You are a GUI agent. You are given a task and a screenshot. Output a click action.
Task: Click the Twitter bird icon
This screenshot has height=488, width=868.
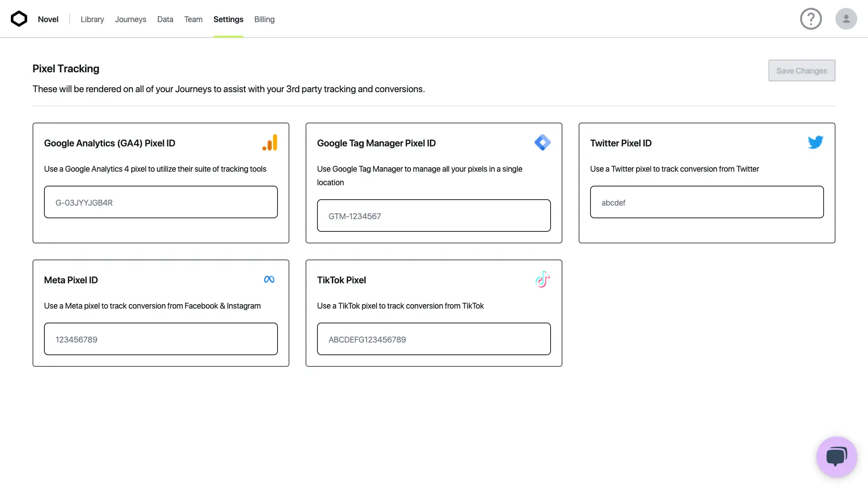pos(816,143)
